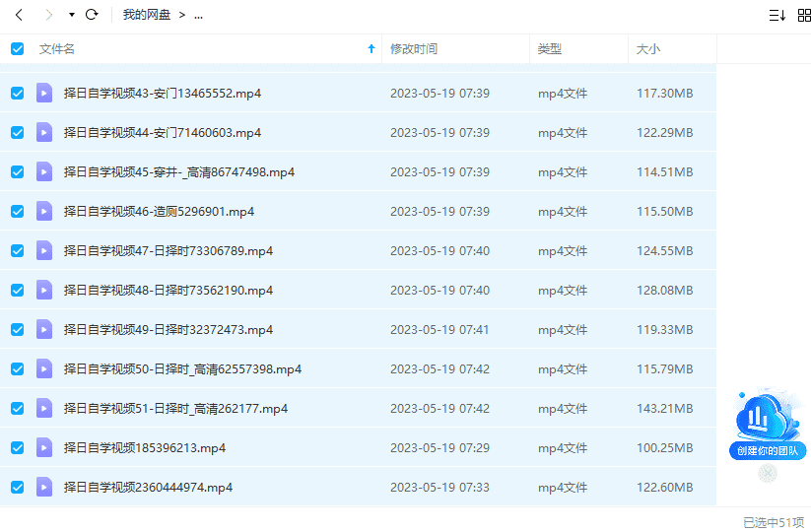Viewport: 811px width, 532px height.
Task: Switch to grid view layout
Action: (804, 15)
